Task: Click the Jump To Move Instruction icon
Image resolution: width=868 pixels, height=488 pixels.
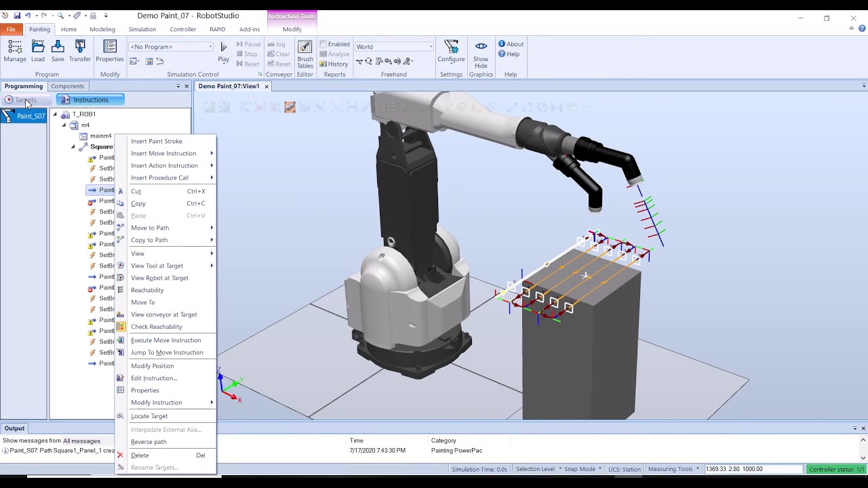Action: tap(121, 352)
